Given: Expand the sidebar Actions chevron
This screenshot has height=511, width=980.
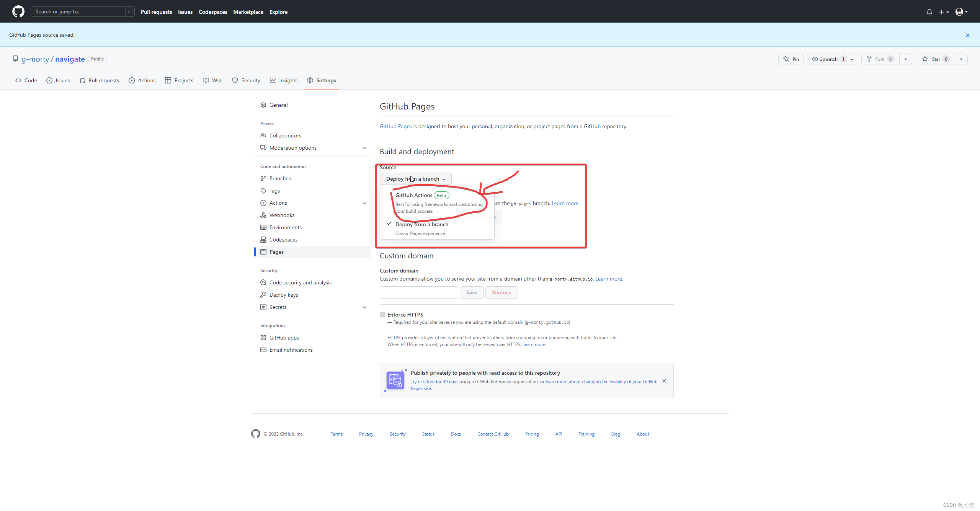Looking at the screenshot, I should pos(364,203).
